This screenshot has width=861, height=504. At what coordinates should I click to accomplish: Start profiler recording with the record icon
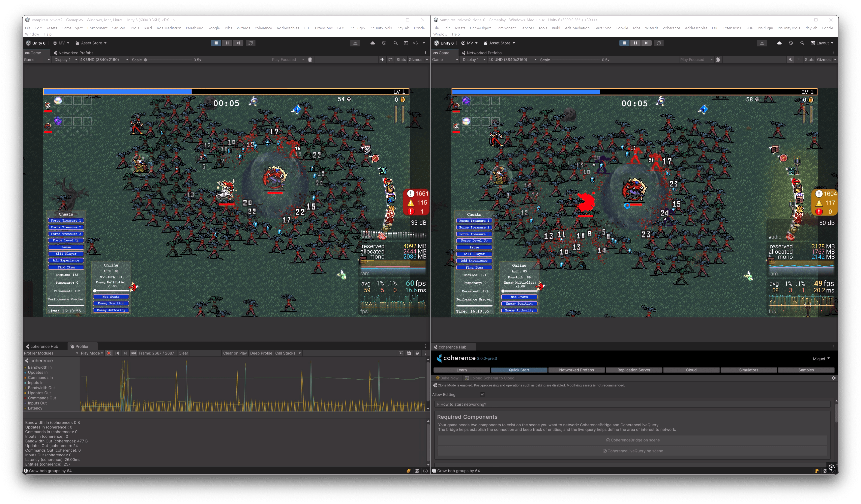pyautogui.click(x=109, y=353)
